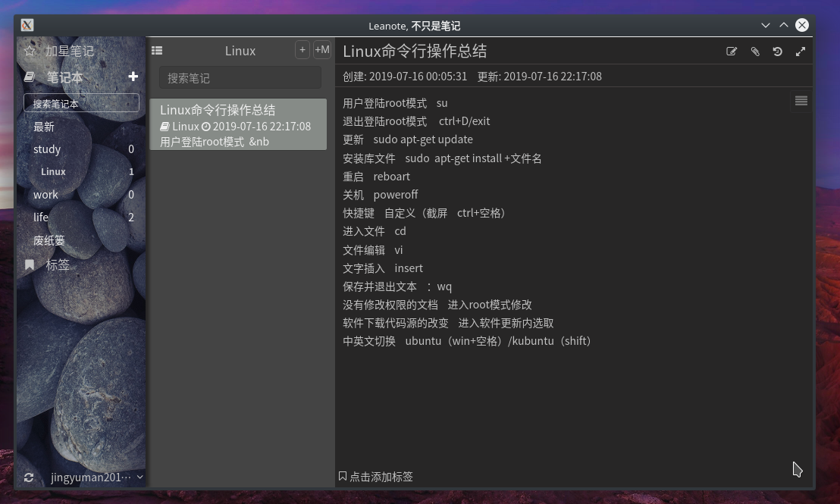
Task: Click the line 更新 sudo apt-get update
Action: (408, 139)
